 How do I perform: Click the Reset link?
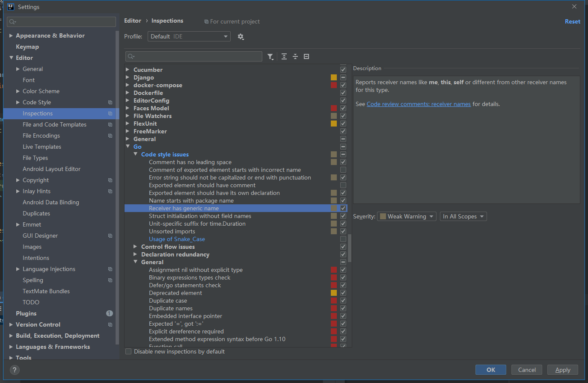click(x=573, y=21)
